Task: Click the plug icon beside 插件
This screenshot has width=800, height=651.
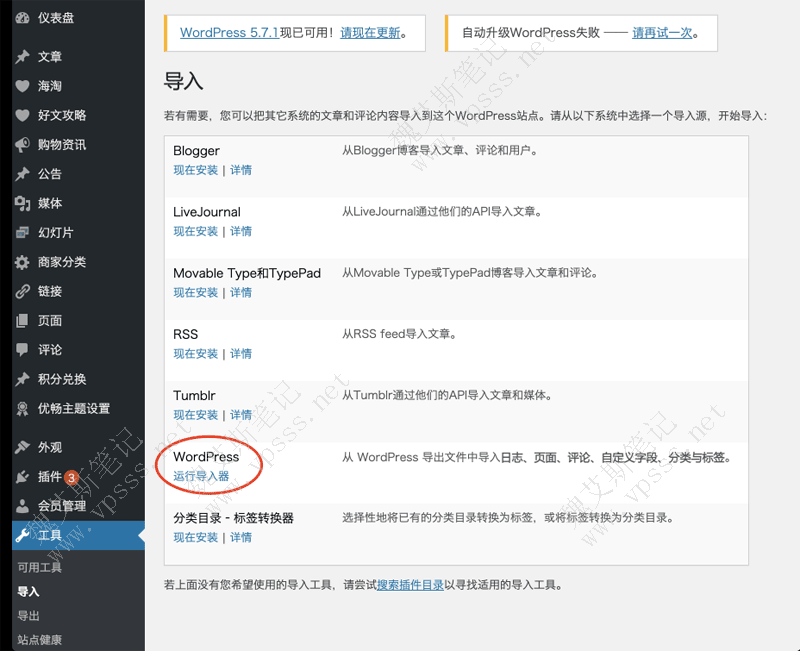Action: click(x=22, y=477)
